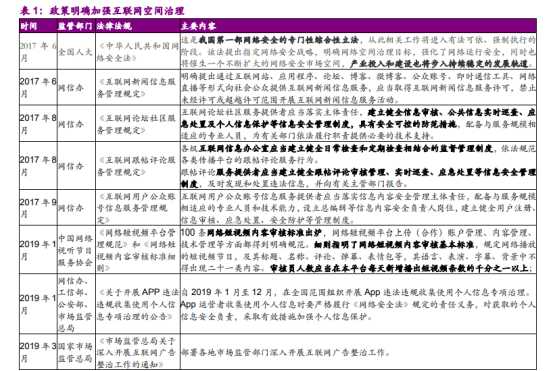Screen dimensions: 553x371
Task: Select the 法律法规 column header
Action: click(114, 26)
